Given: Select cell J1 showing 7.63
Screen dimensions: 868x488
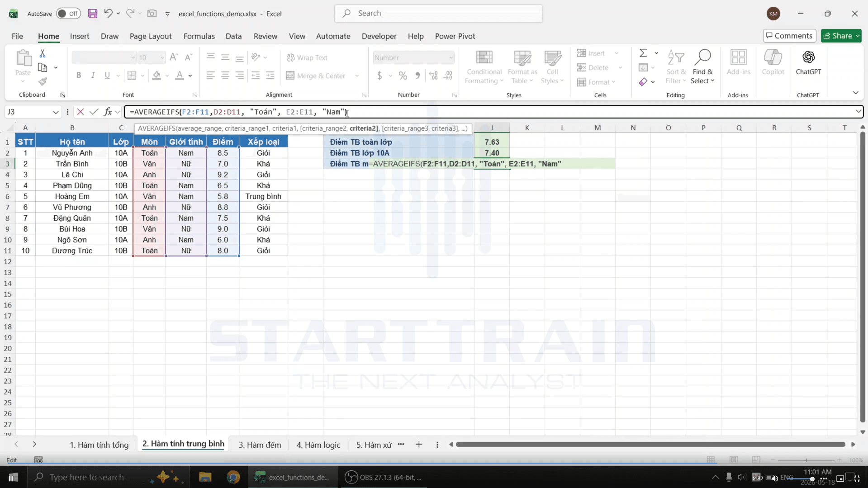Looking at the screenshot, I should coord(492,142).
